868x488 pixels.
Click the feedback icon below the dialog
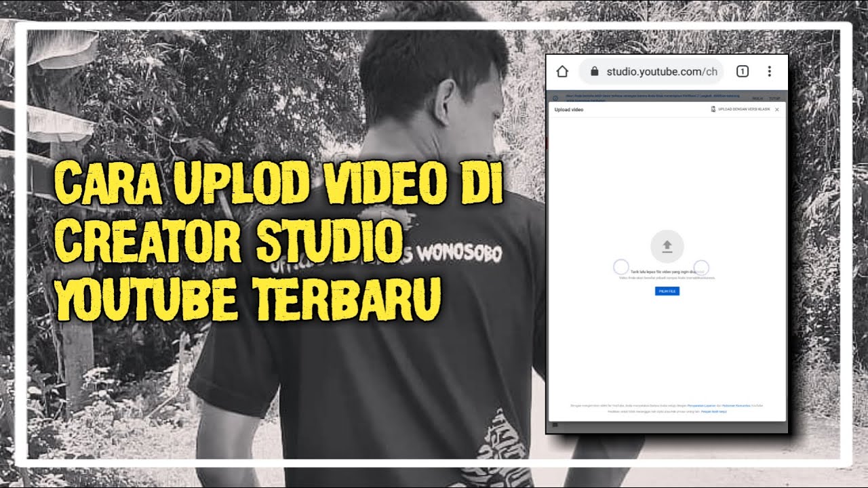point(555,425)
